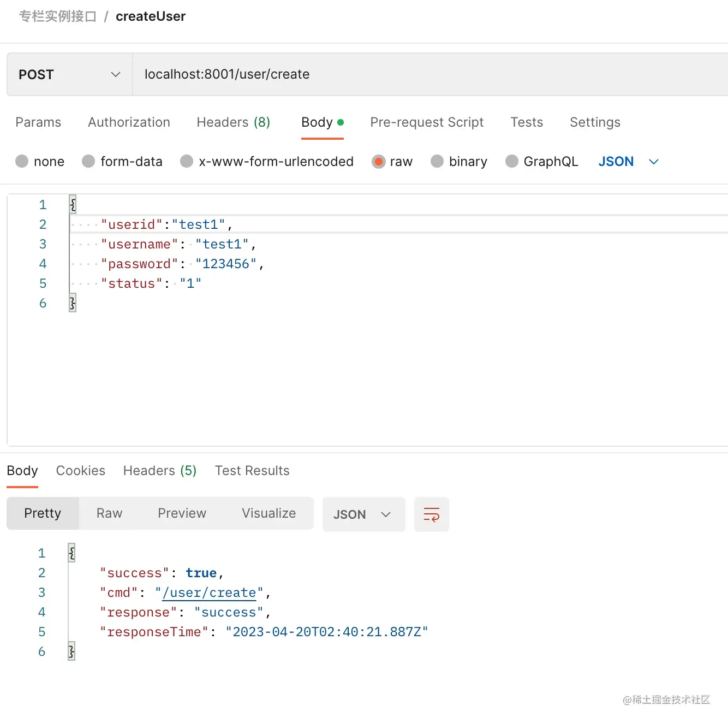Image resolution: width=728 pixels, height=723 pixels.
Task: Show response Preview view
Action: click(x=182, y=513)
